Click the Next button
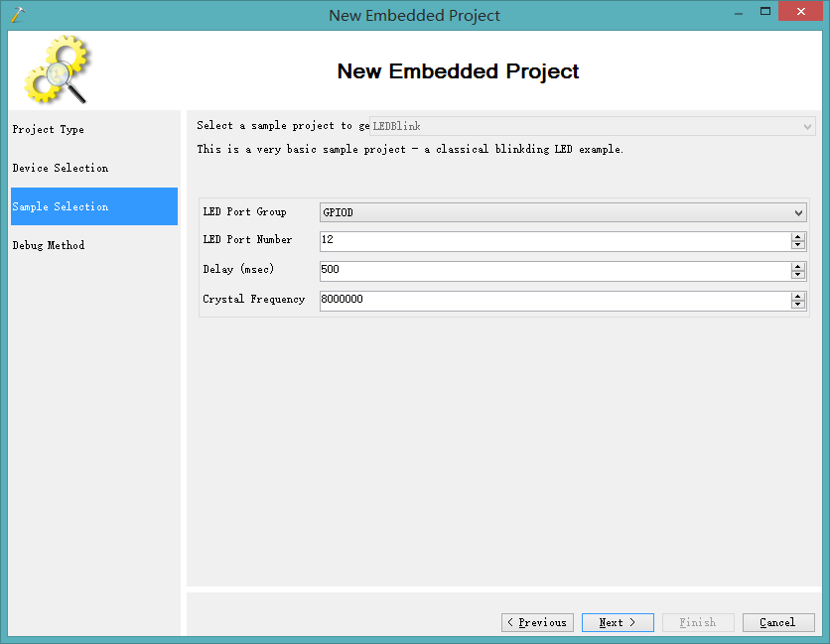The height and width of the screenshot is (644, 830). 618,622
